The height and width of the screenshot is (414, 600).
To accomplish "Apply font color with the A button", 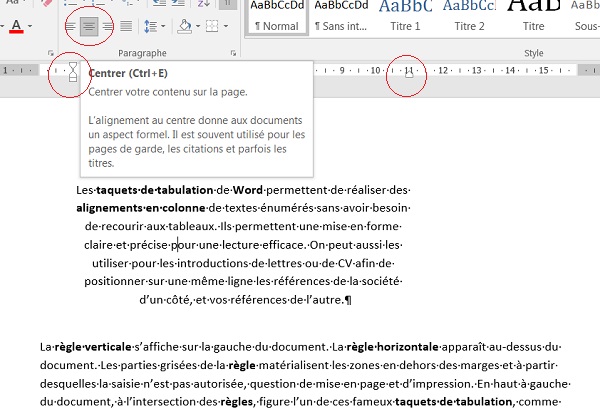I will pyautogui.click(x=16, y=26).
